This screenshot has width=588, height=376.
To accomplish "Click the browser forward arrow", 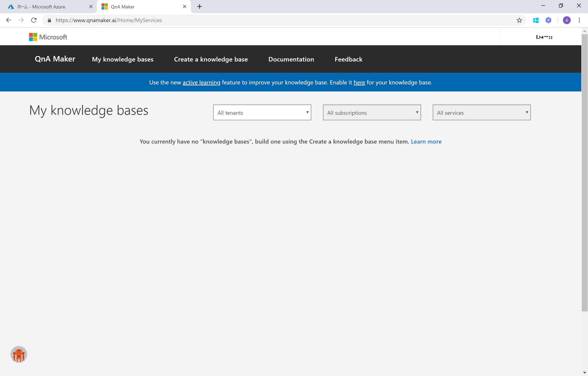I will (x=21, y=20).
